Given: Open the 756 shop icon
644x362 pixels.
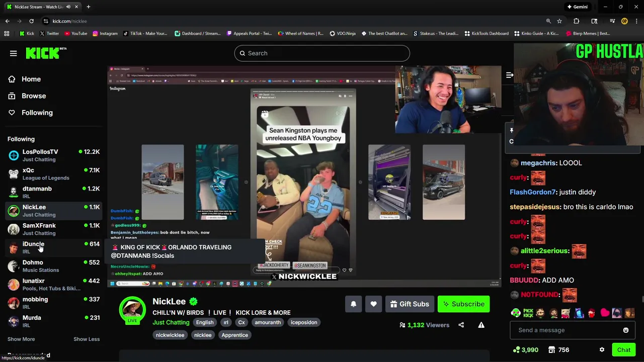Looking at the screenshot, I should 551,350.
